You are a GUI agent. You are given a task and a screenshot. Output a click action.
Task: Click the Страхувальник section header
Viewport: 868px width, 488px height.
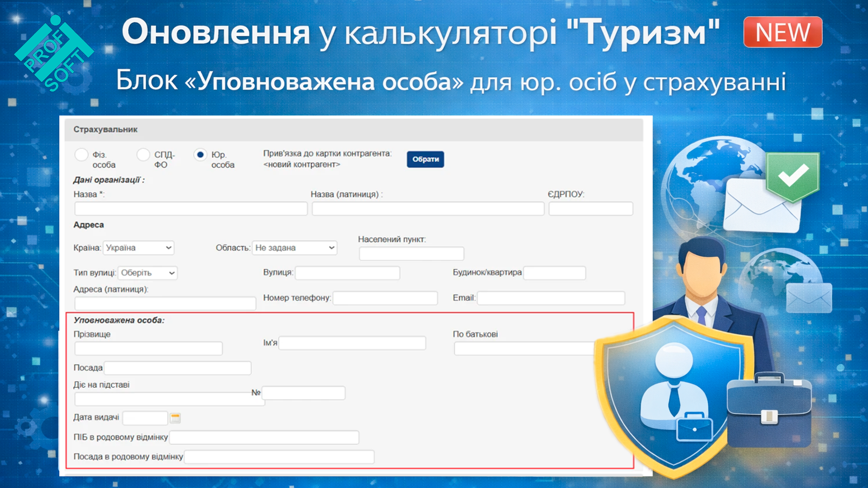click(106, 130)
